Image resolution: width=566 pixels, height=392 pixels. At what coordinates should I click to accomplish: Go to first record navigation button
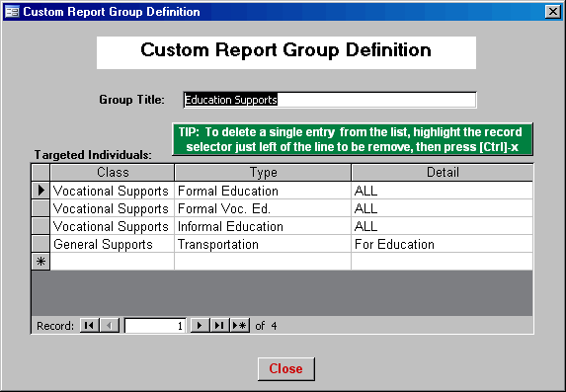coord(89,326)
